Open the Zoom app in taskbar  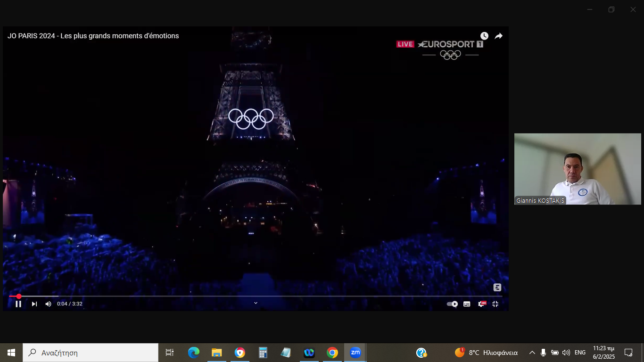[x=355, y=353]
